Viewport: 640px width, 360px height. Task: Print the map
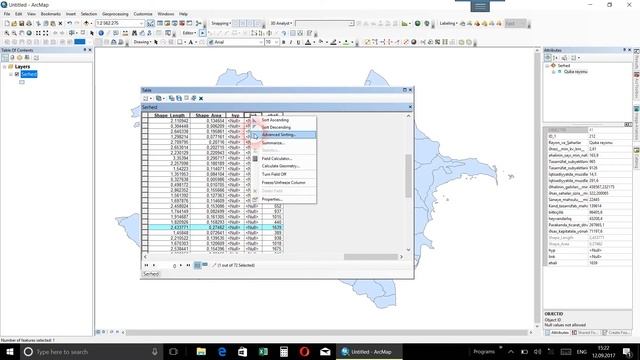pos(29,24)
